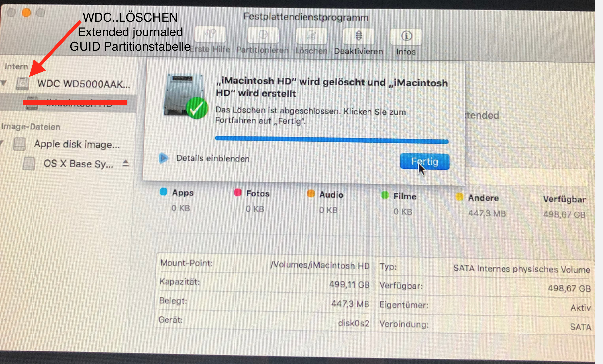The height and width of the screenshot is (364, 603).
Task: Click the Fertig button
Action: click(425, 162)
